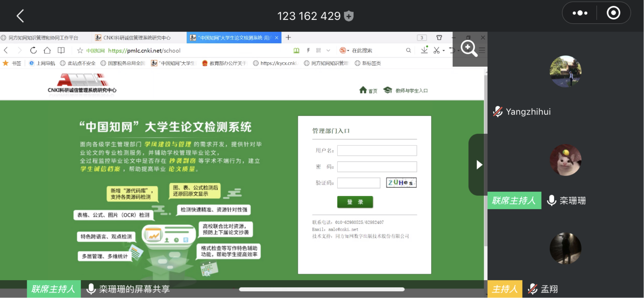Click the browser refresh icon

pos(33,50)
